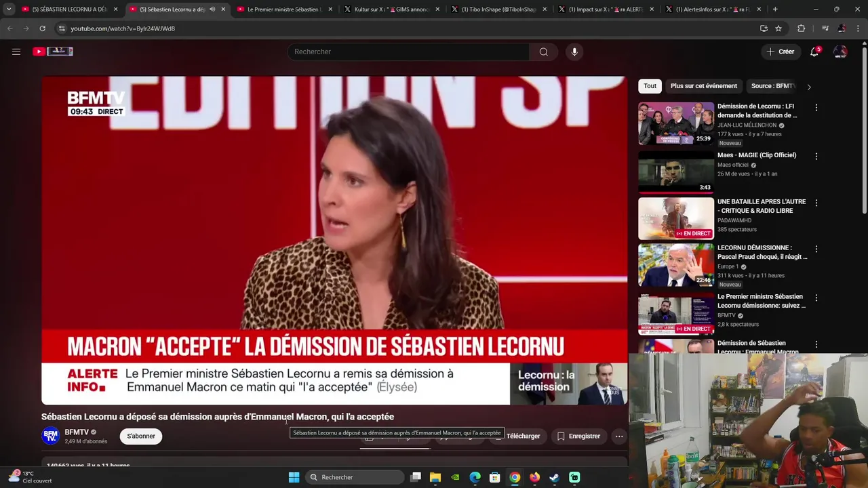This screenshot has height=488, width=868.
Task: Open File Explorer from the taskbar
Action: (x=435, y=477)
